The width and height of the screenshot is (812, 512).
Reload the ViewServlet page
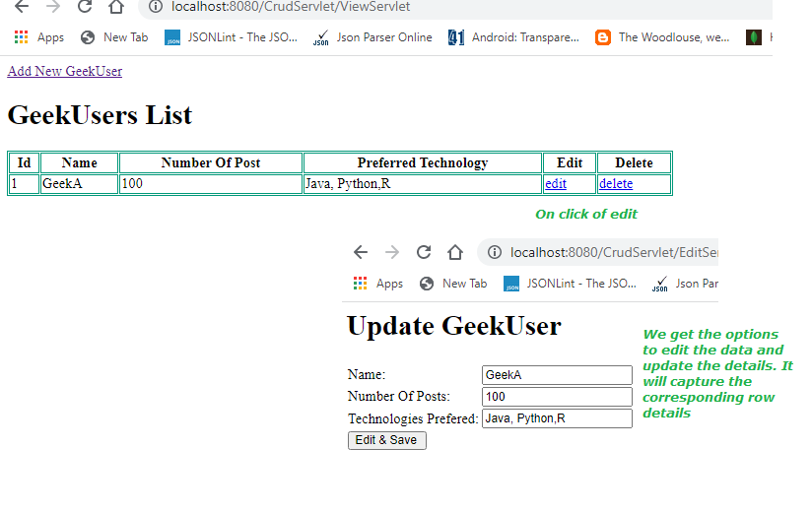coord(85,6)
